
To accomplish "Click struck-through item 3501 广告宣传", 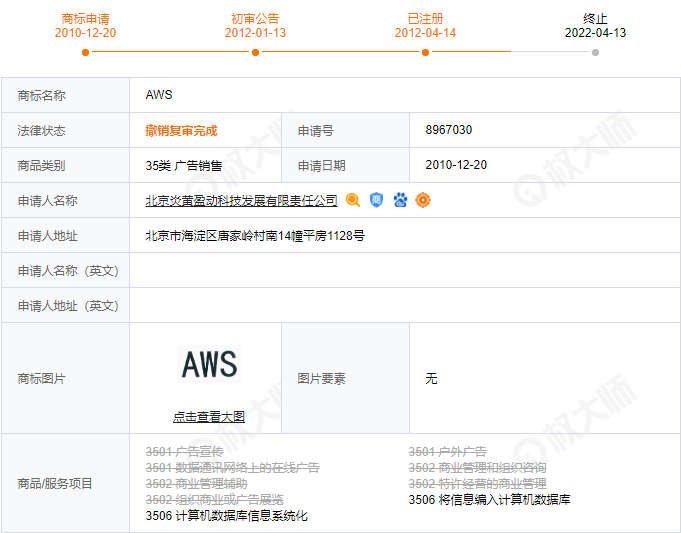I will (185, 452).
